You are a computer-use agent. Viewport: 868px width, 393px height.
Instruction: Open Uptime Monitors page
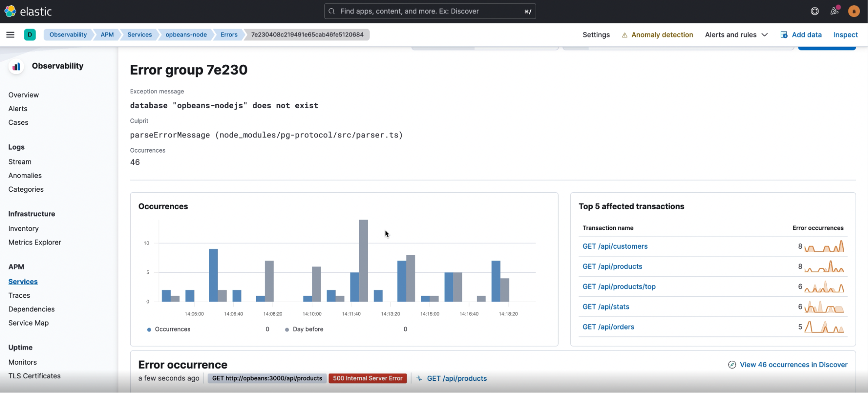(x=23, y=363)
